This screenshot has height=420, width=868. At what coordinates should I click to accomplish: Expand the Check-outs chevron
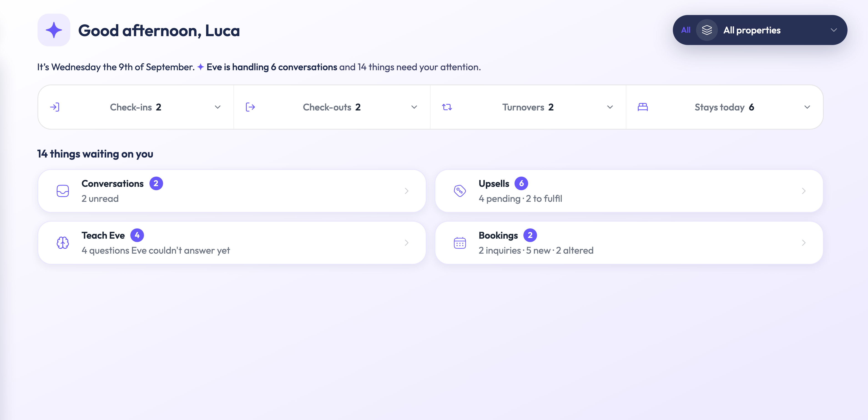414,107
